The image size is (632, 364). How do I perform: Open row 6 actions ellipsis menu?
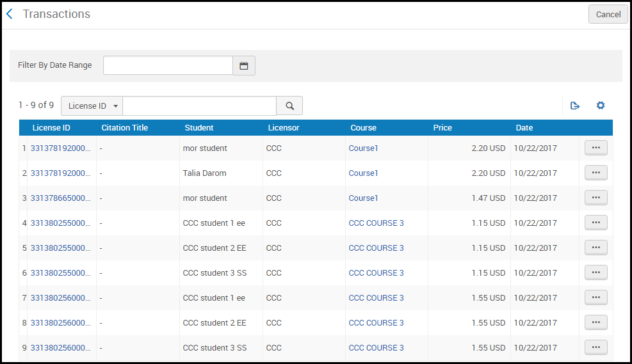click(x=596, y=273)
